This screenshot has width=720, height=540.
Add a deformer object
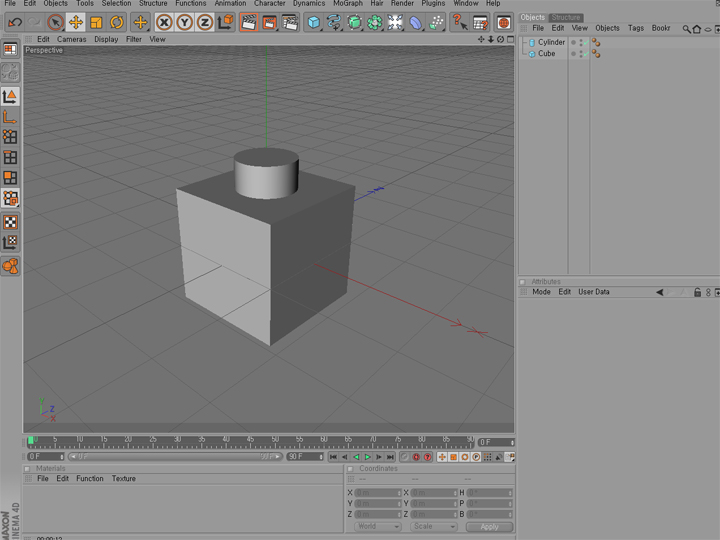(415, 22)
